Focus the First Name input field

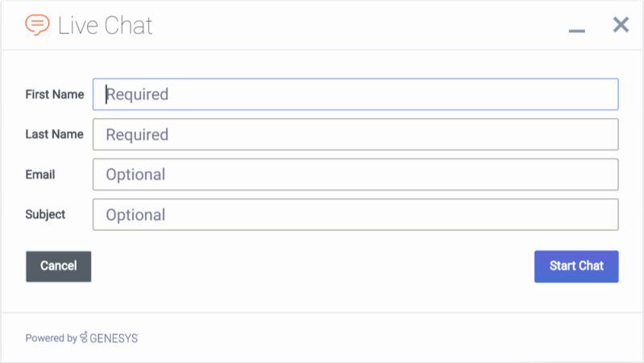355,94
